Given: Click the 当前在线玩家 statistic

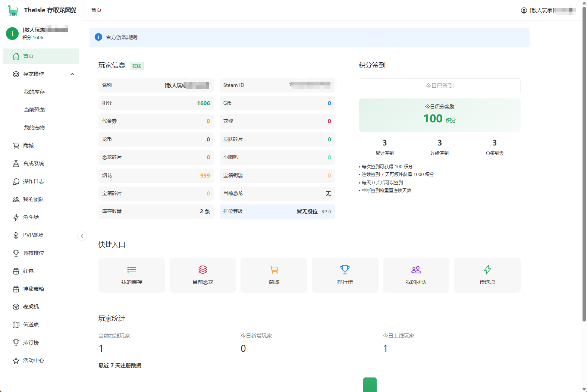Looking at the screenshot, I should 114,343.
